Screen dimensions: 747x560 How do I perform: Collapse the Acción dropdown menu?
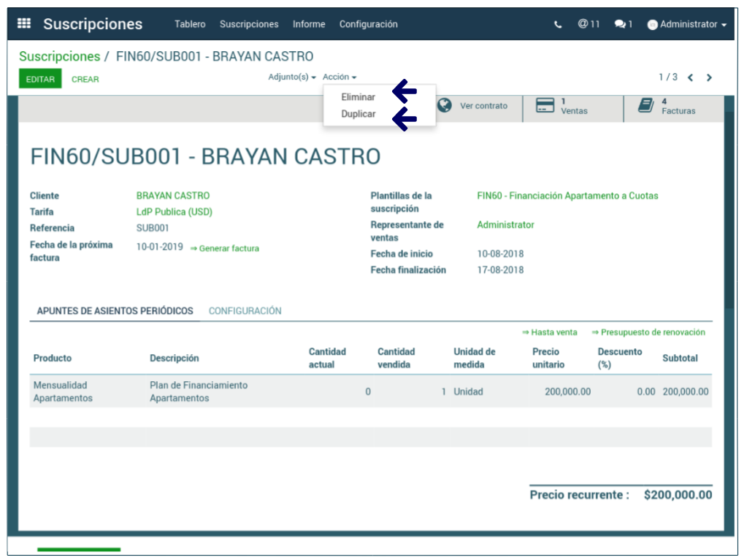click(x=339, y=77)
